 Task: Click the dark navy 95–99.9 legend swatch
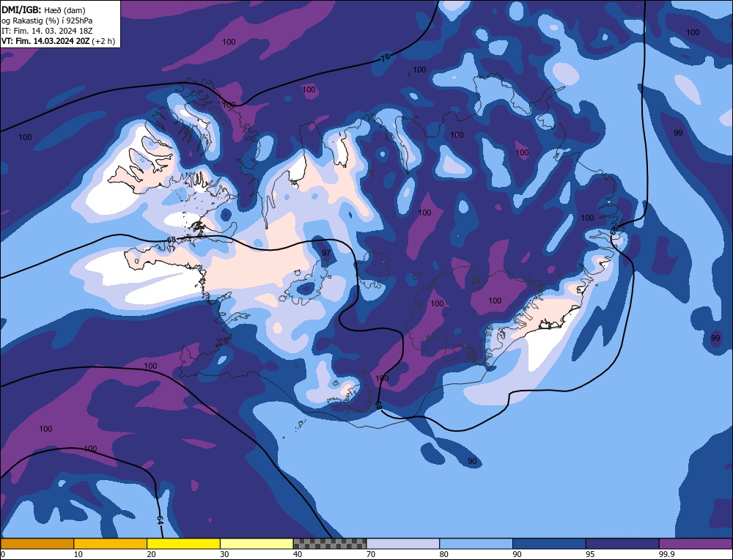622,544
